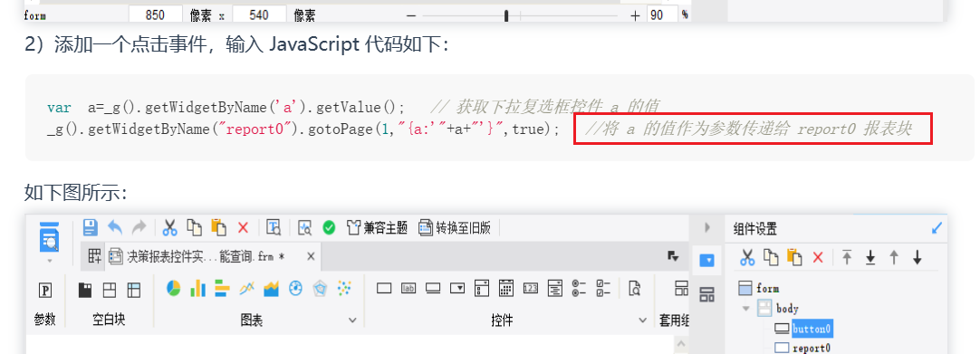The width and height of the screenshot is (980, 354).
Task: Close the 决策报表控件实 .frm tab
Action: coord(311,256)
